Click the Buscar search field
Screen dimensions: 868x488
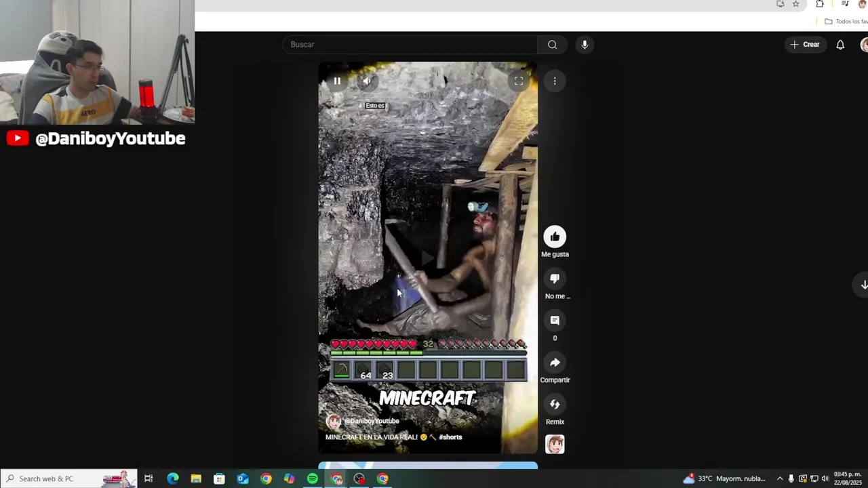click(410, 45)
